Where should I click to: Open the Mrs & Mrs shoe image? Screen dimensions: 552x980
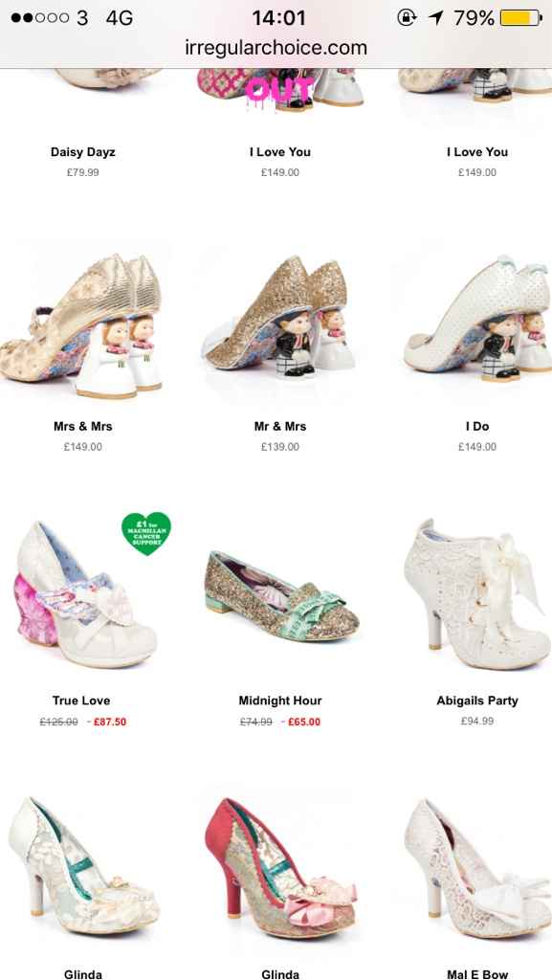point(82,326)
